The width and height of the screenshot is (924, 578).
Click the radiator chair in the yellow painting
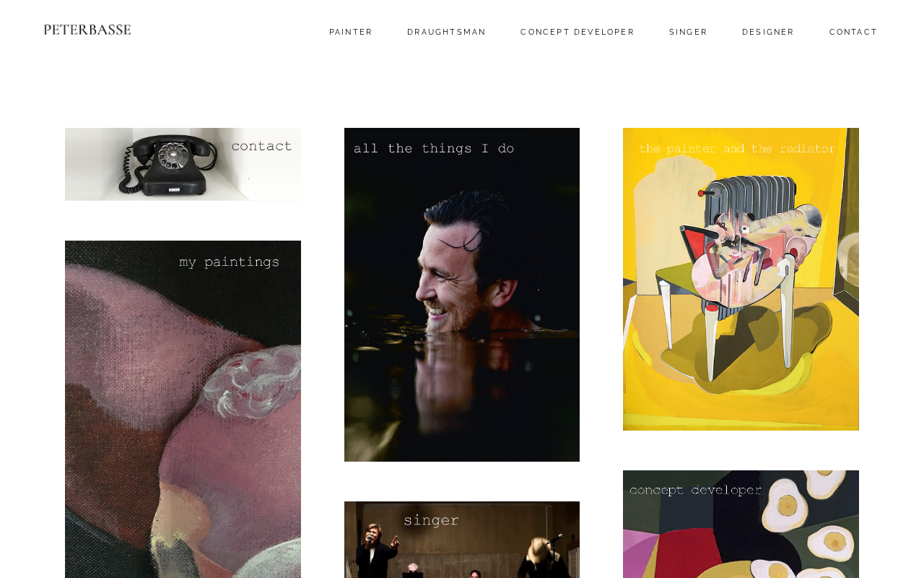coord(744,275)
